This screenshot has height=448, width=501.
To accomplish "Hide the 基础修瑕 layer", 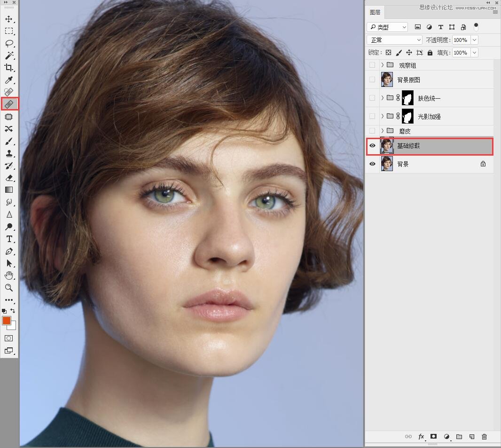I will 372,146.
